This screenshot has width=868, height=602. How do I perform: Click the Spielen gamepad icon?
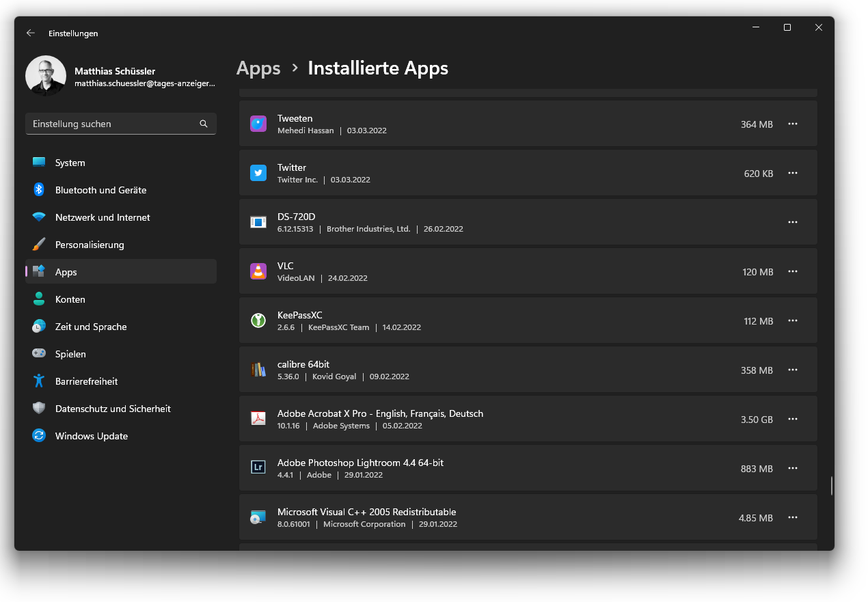pos(39,354)
